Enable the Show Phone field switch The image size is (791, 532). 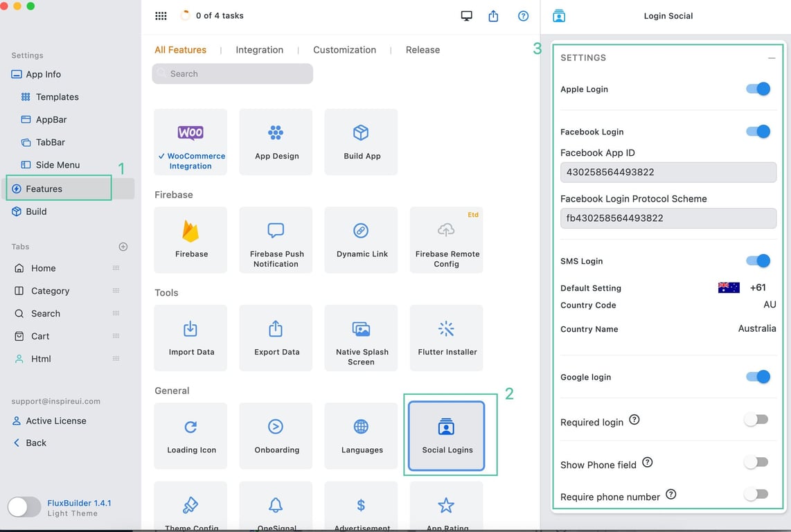click(756, 462)
